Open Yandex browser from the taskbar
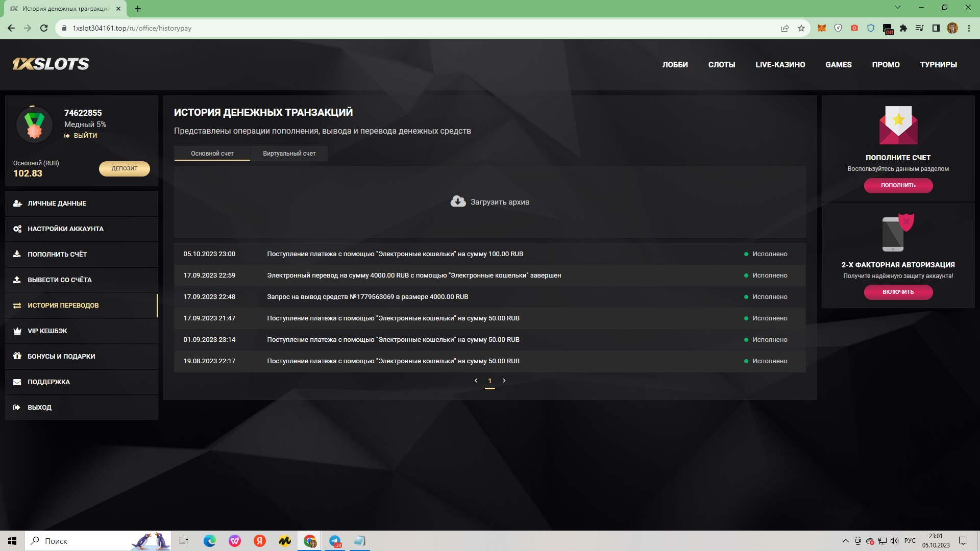980x551 pixels. click(260, 541)
